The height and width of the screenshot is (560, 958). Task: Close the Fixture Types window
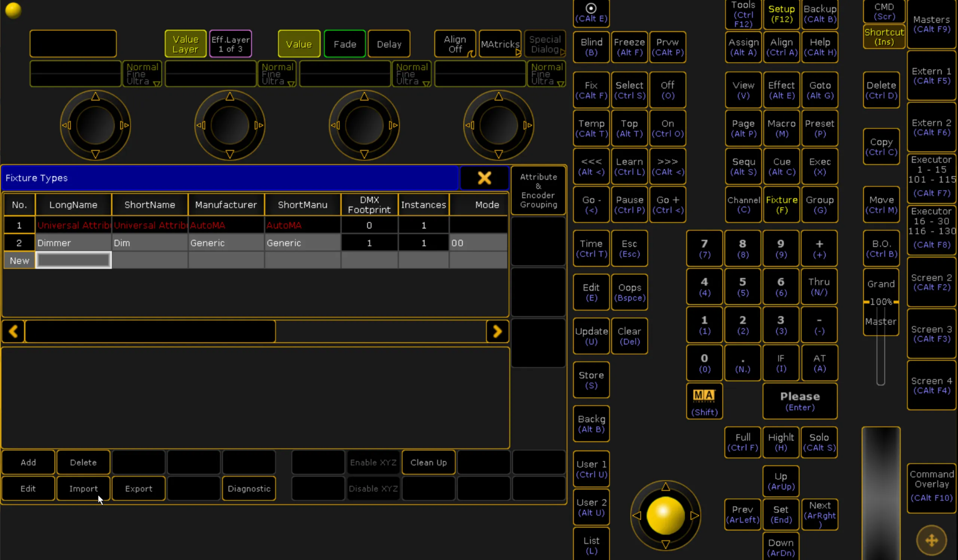484,178
